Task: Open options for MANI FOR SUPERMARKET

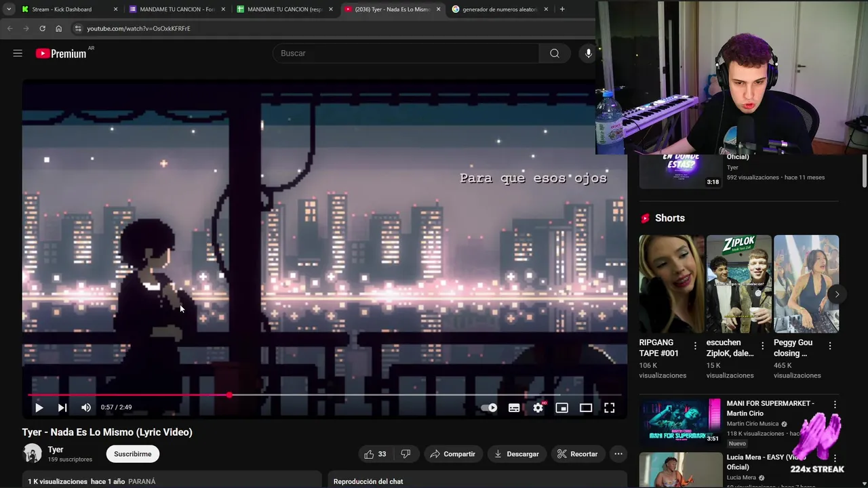Action: 835,405
